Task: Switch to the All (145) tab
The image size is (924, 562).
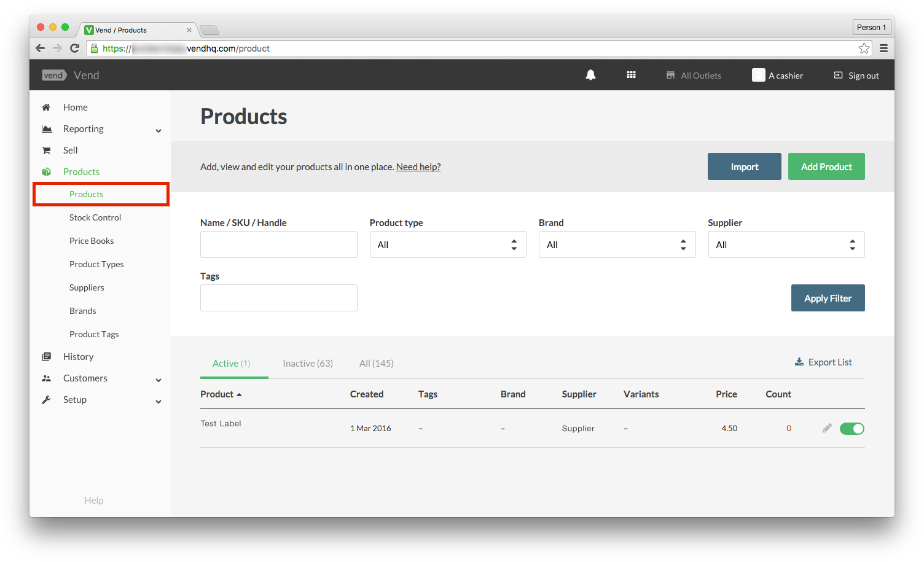Action: (x=376, y=364)
